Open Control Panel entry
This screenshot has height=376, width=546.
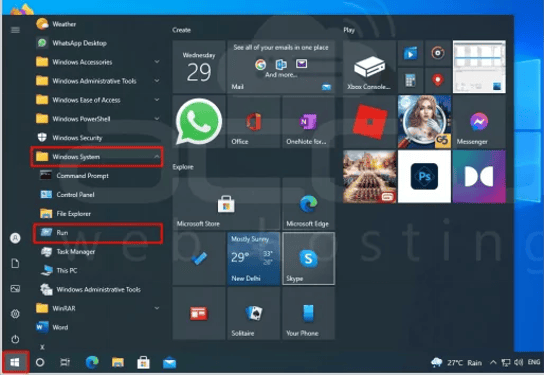pos(96,195)
